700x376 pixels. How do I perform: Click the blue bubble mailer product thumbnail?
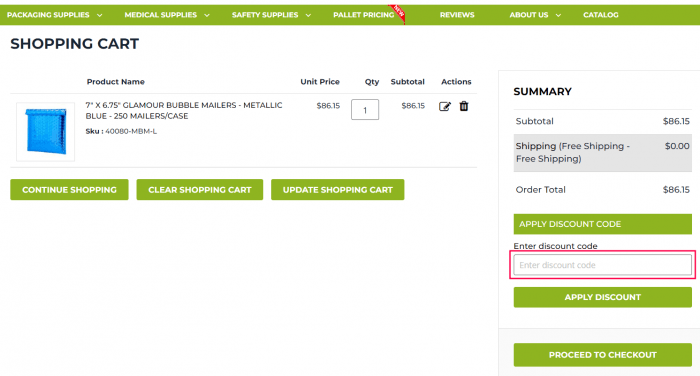(x=46, y=132)
